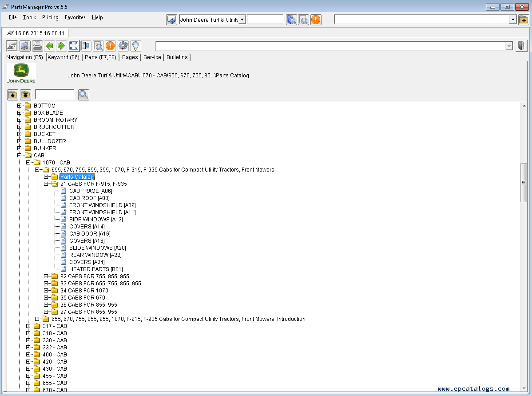Click the shopping cart icon in toolbar

coord(25,46)
